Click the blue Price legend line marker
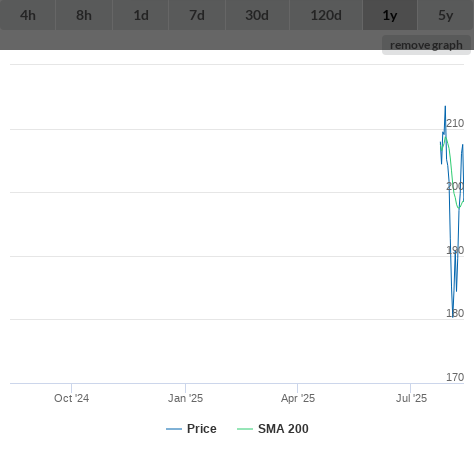 pos(174,429)
